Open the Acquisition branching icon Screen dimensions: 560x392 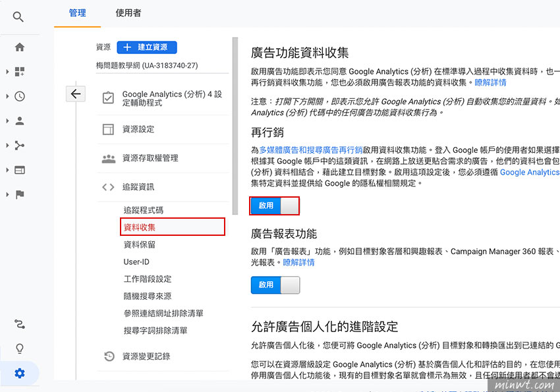point(20,146)
